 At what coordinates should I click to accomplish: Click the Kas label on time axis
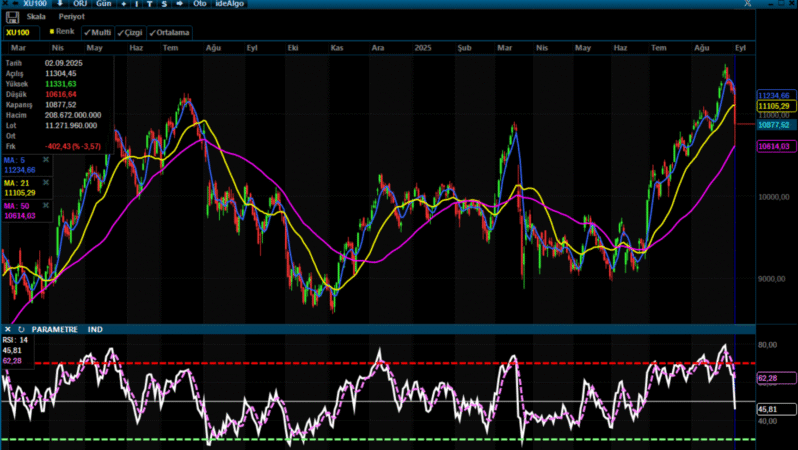pyautogui.click(x=337, y=48)
